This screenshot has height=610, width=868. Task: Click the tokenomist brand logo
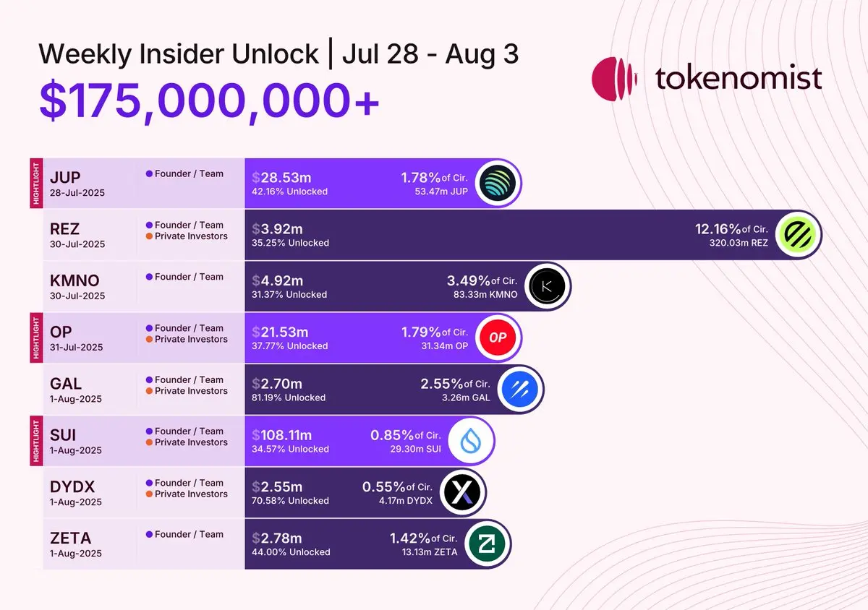pyautogui.click(x=707, y=79)
